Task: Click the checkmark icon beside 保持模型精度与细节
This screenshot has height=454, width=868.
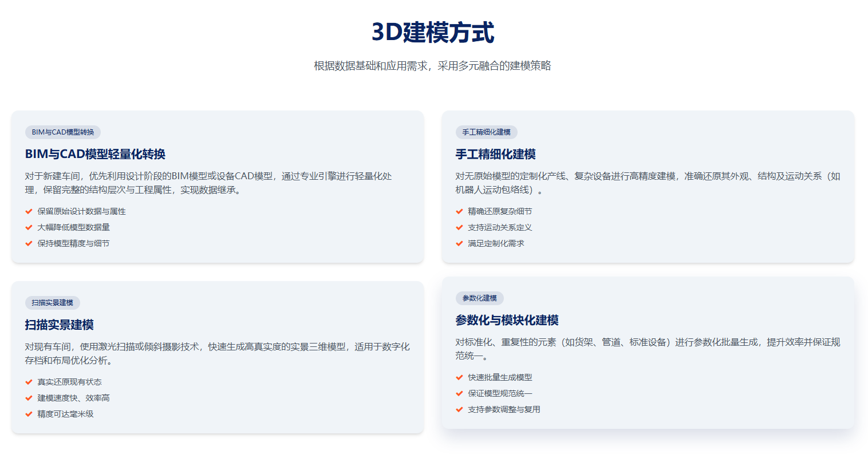Action: 29,243
